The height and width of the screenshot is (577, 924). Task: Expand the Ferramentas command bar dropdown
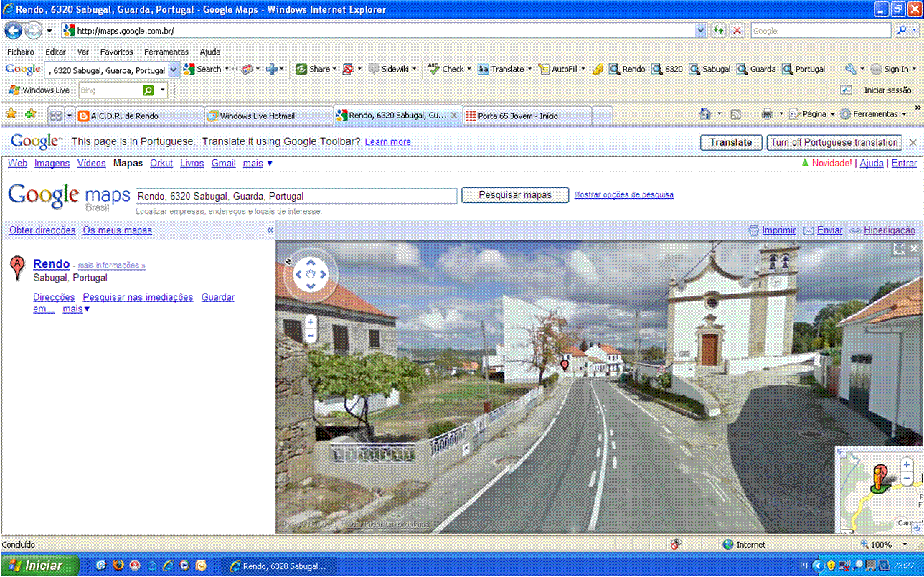(904, 114)
